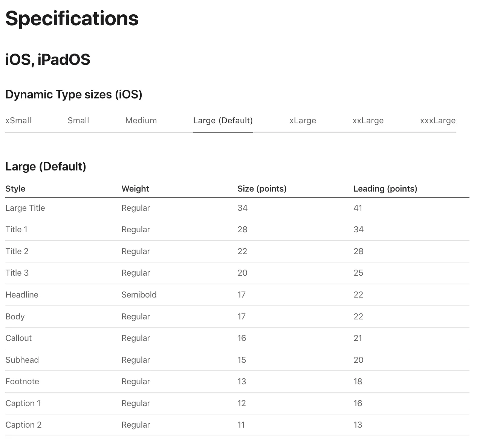477x448 pixels.
Task: Click the Headline style row label
Action: click(22, 295)
